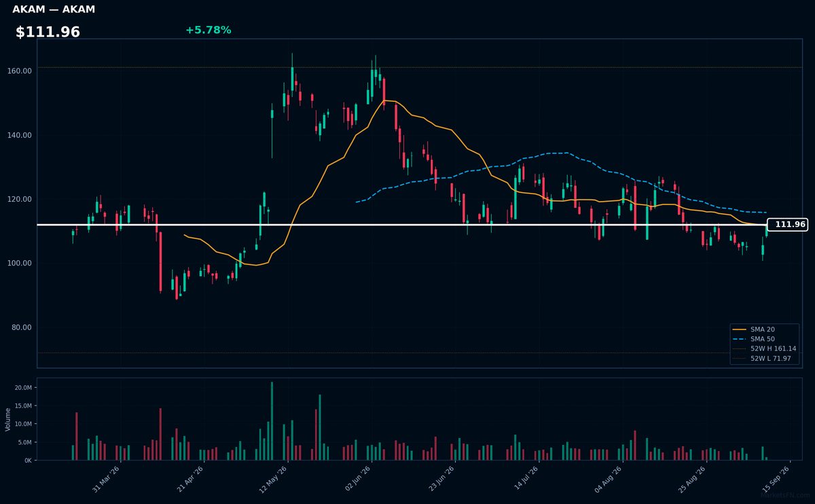Click the 15 Sep '26 date label
This screenshot has height=504, width=815.
pos(776,478)
